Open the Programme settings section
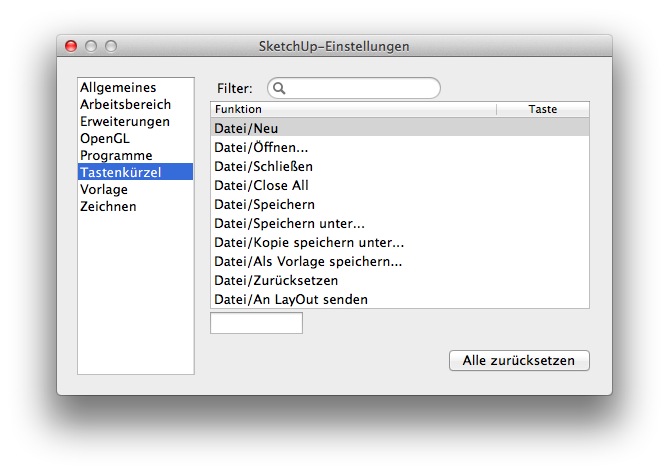This screenshot has height=474, width=669. tap(116, 156)
